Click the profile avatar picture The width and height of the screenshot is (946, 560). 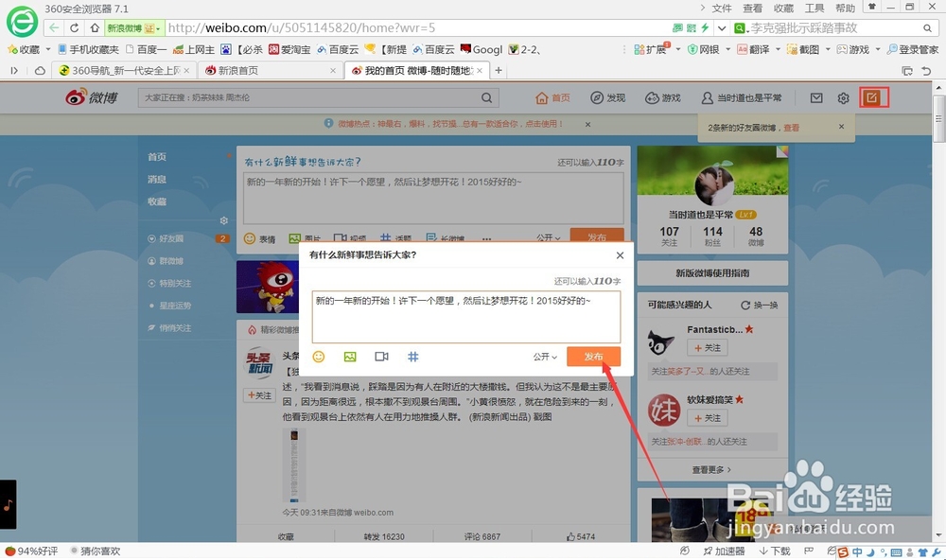713,184
